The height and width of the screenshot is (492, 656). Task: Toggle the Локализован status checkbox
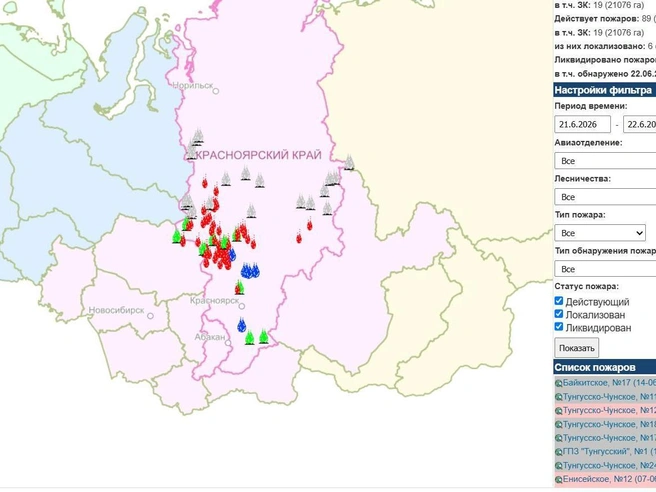click(559, 314)
